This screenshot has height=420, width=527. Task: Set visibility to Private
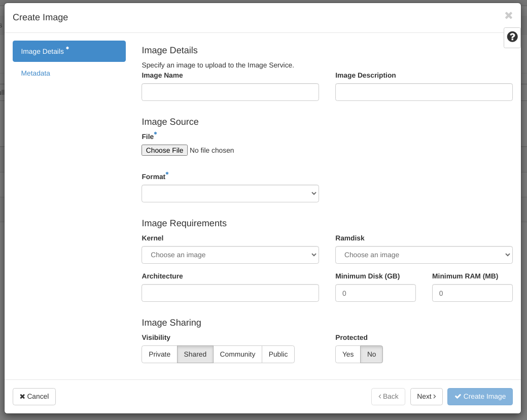point(159,354)
